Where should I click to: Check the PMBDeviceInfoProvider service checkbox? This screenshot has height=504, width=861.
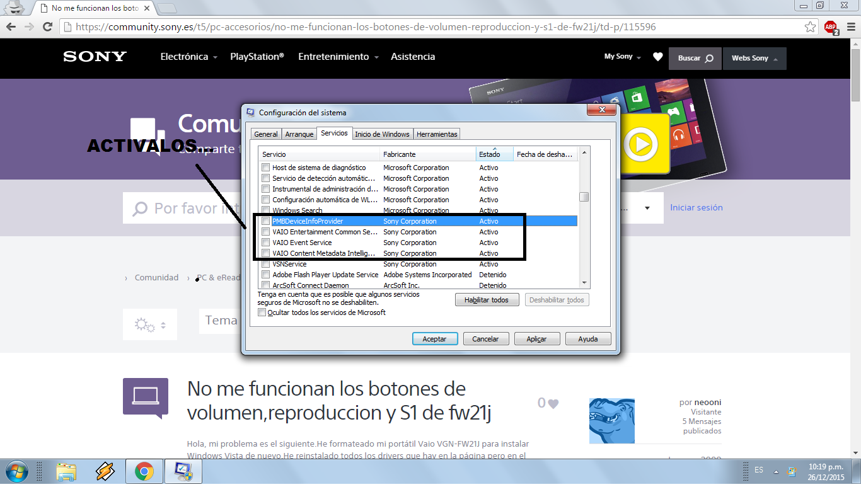[x=266, y=221]
